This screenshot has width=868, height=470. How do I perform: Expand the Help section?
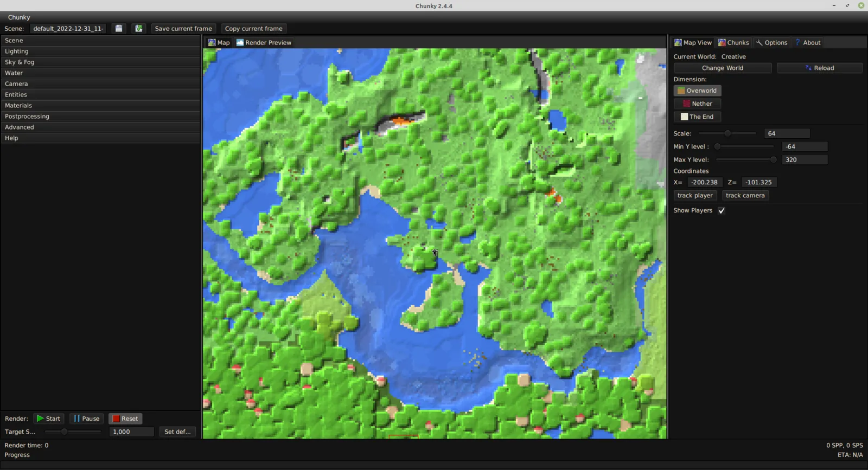coord(100,138)
